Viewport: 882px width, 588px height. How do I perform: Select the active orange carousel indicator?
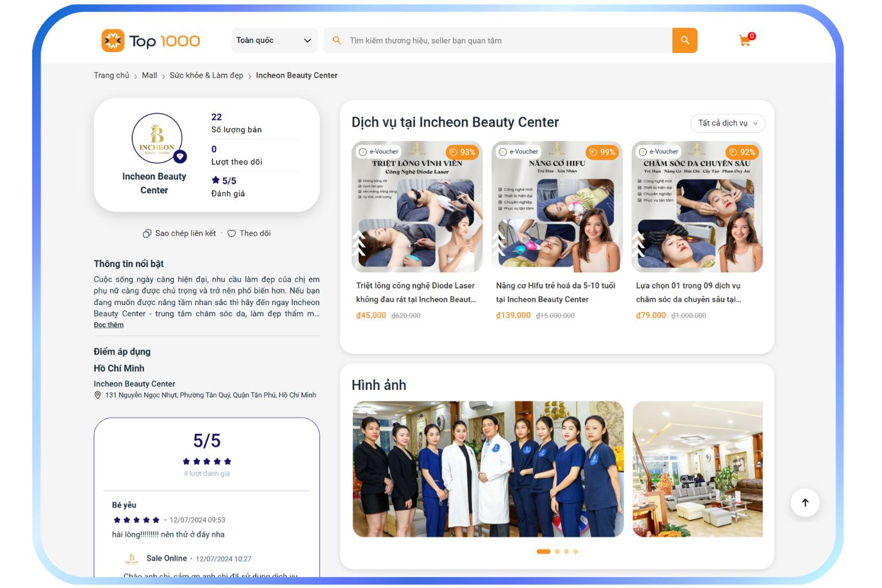pos(543,551)
